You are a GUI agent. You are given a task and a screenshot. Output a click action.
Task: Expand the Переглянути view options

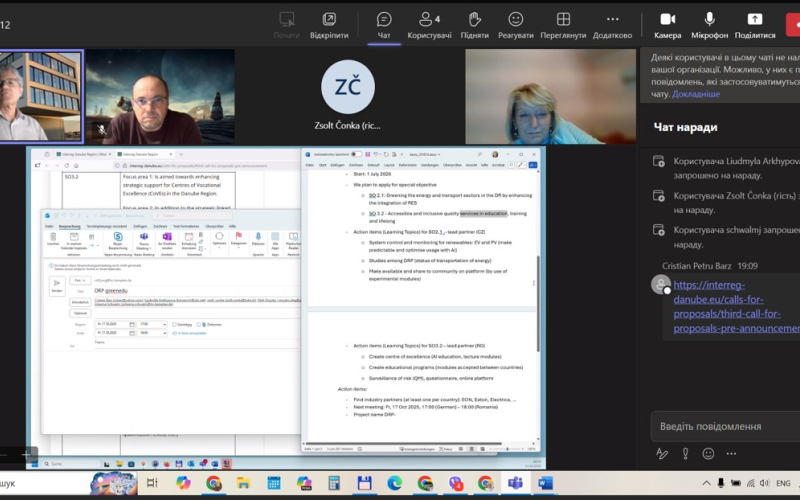click(x=563, y=25)
